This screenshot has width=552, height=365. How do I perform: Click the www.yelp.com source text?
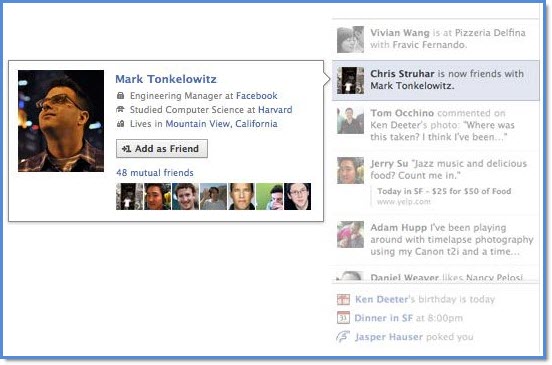tap(404, 202)
